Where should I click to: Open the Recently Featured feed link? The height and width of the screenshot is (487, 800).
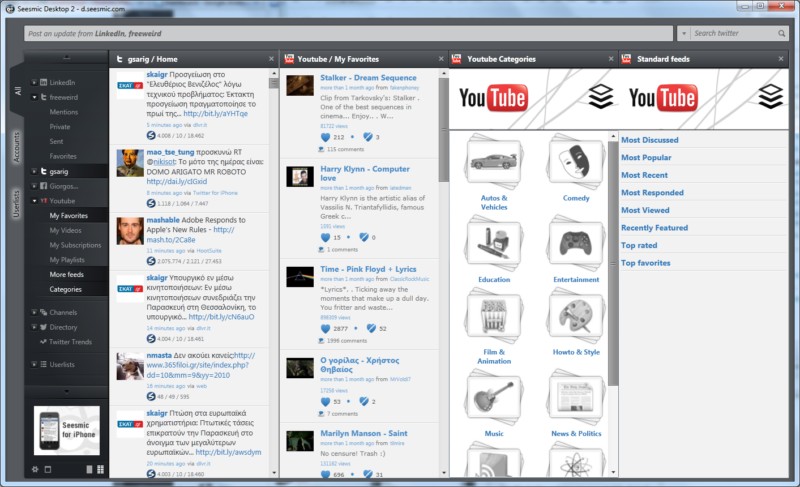point(654,228)
